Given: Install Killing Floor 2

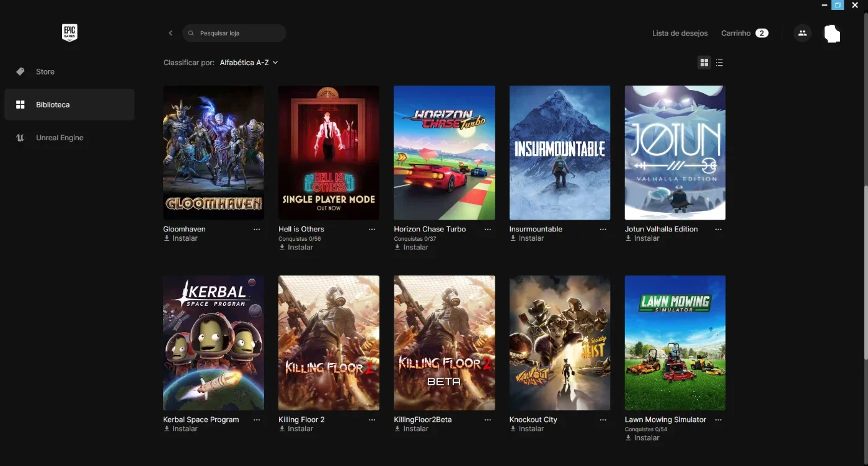Looking at the screenshot, I should point(296,429).
